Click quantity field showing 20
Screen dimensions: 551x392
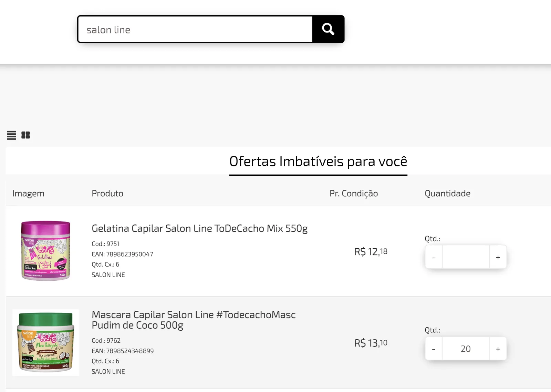466,349
